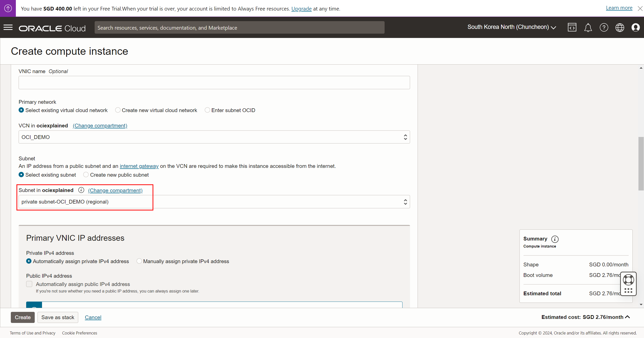Viewport: 644px width, 338px height.
Task: Open the hamburger navigation menu
Action: (8, 27)
